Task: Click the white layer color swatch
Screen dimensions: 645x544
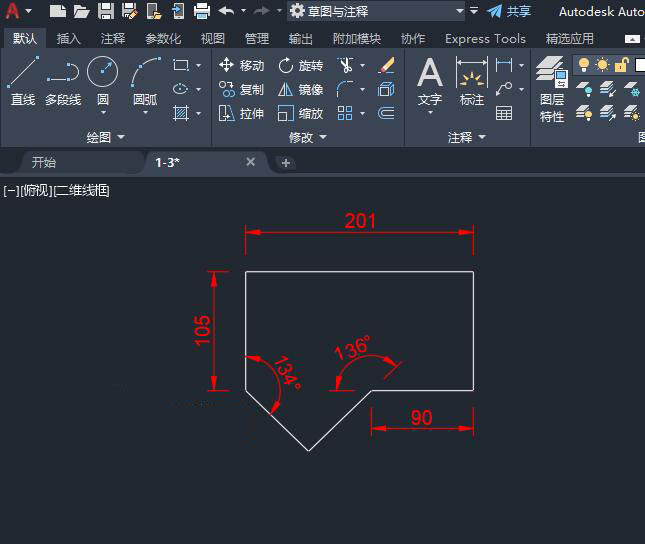Action: coord(640,65)
